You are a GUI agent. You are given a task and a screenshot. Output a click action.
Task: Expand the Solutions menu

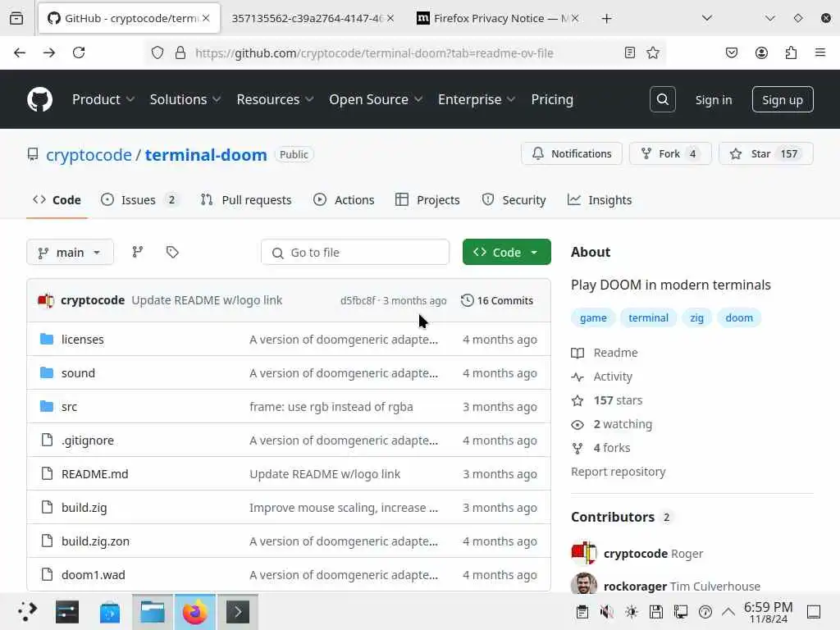185,99
